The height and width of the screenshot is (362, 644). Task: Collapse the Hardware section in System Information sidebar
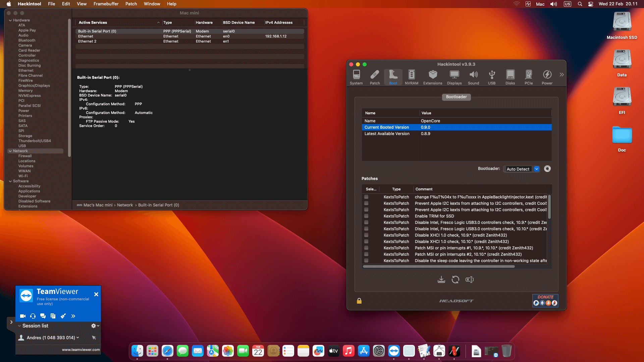click(10, 20)
